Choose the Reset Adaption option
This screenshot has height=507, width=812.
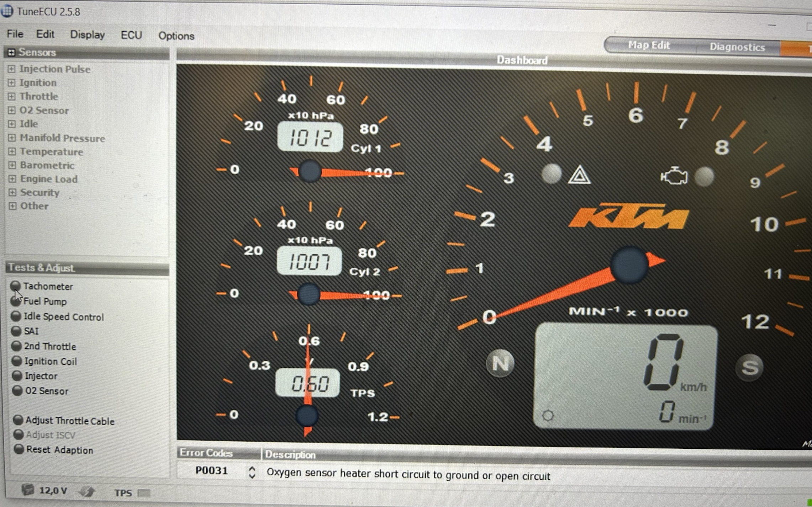19,449
